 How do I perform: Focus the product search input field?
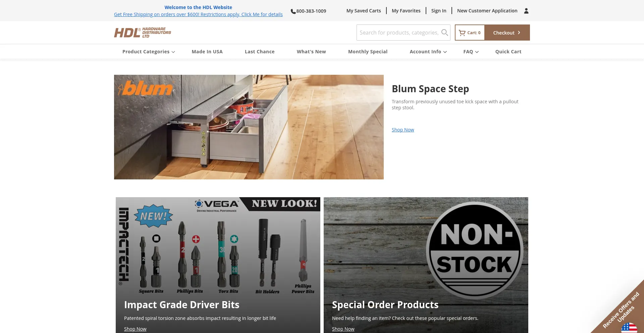[x=399, y=33]
